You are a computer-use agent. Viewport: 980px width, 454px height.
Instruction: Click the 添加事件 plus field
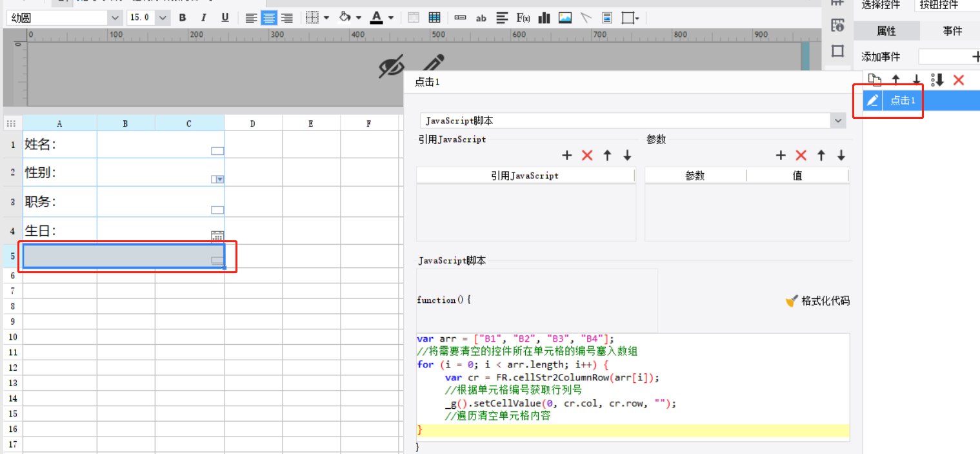(x=950, y=57)
